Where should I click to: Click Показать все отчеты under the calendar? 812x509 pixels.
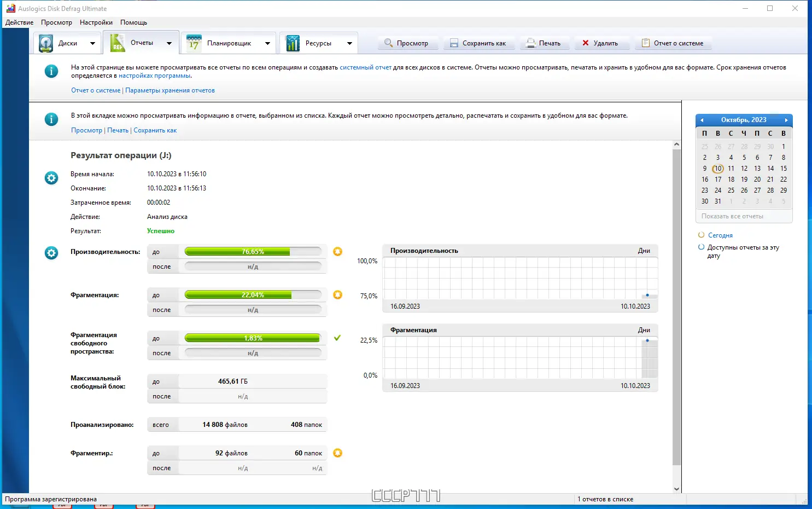732,216
